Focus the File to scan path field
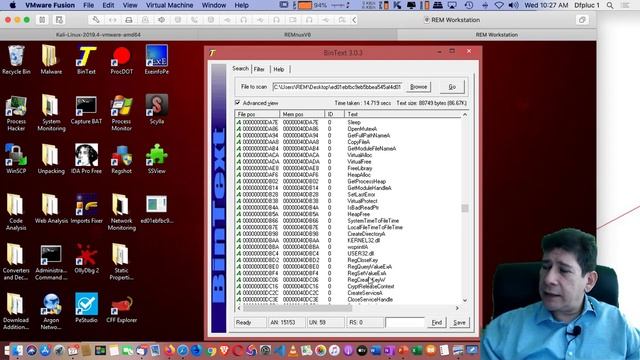640x360 pixels. pyautogui.click(x=337, y=87)
